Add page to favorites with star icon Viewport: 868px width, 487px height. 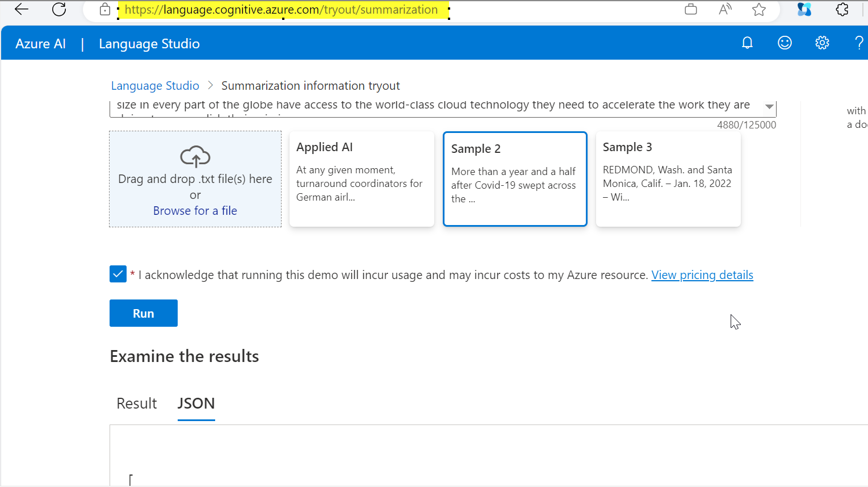pos(759,9)
